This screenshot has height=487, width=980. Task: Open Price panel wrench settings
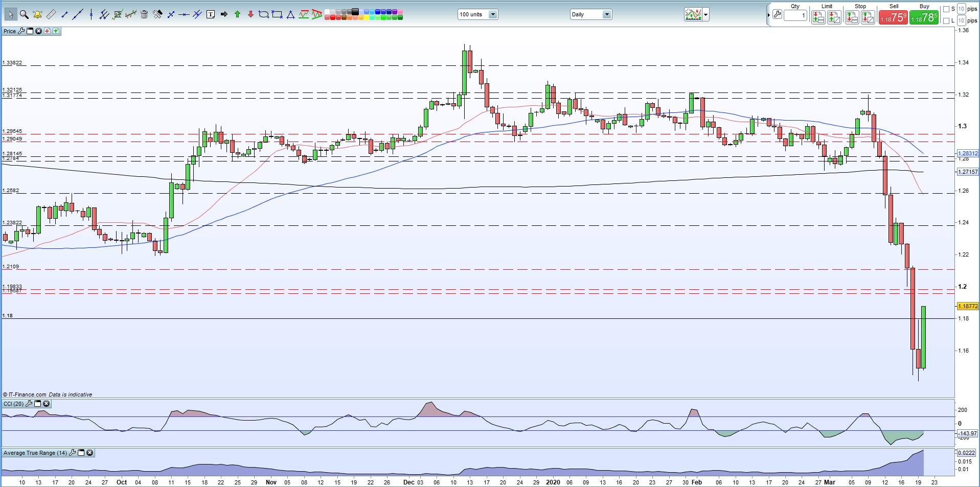tap(21, 31)
